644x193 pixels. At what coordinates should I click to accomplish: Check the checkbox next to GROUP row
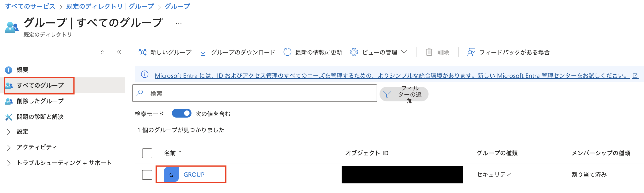coord(147,175)
